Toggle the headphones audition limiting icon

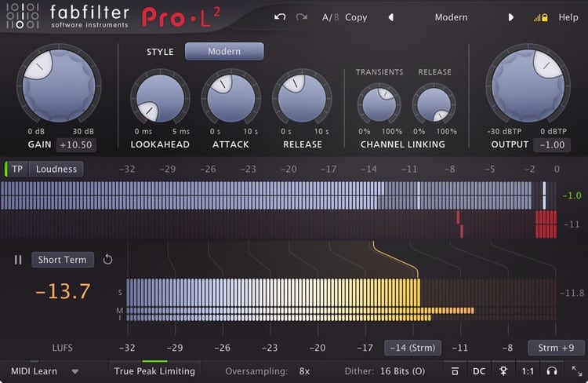552,371
